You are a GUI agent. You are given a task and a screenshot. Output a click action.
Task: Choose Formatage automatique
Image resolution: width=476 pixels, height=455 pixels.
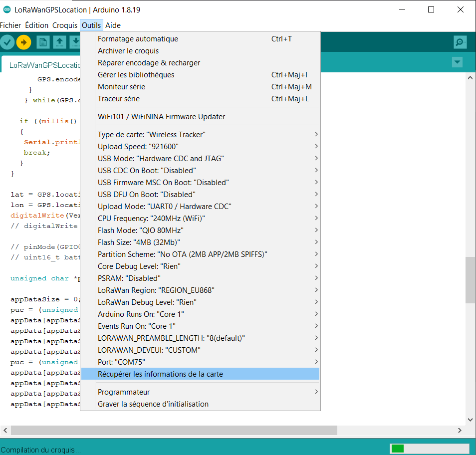tap(200, 39)
